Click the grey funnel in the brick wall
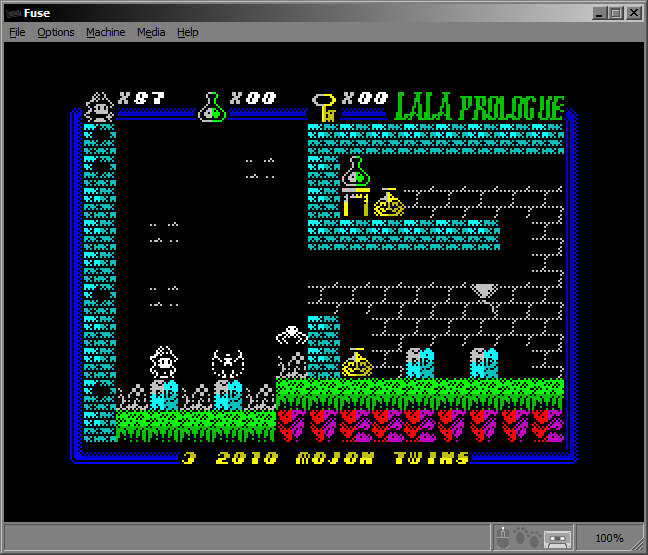Viewport: 648px width, 555px height. pyautogui.click(x=484, y=291)
